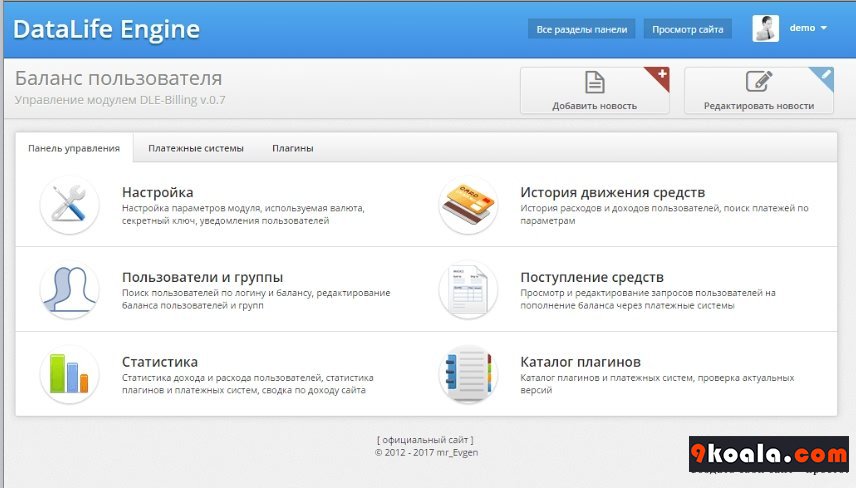Open the plugin catalog notebook icon
The width and height of the screenshot is (856, 488).
pyautogui.click(x=468, y=374)
